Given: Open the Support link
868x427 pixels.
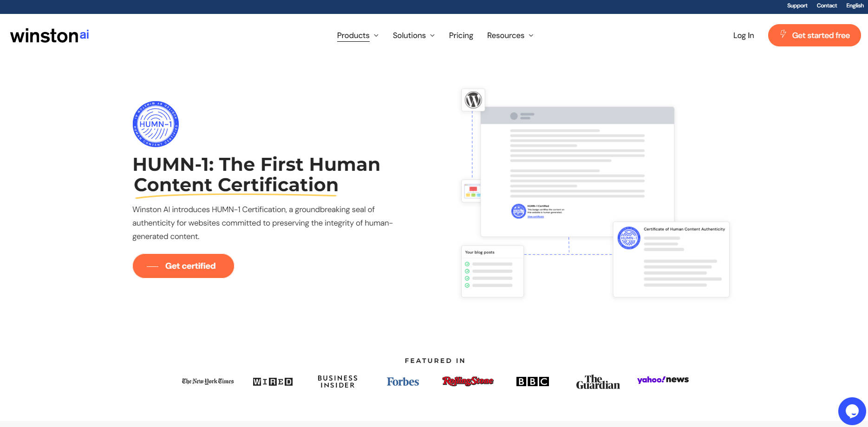Looking at the screenshot, I should tap(797, 6).
